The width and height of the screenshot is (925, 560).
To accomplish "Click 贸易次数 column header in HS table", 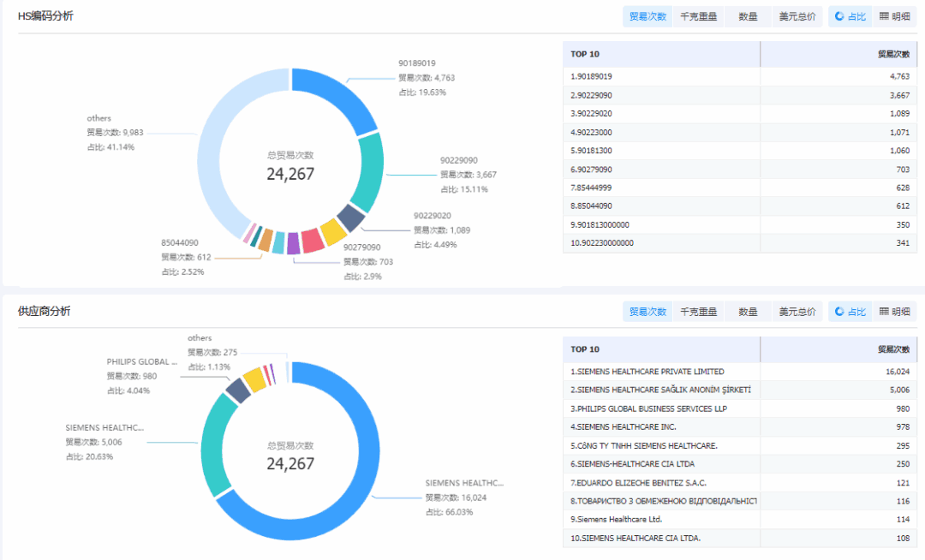I will [x=892, y=54].
